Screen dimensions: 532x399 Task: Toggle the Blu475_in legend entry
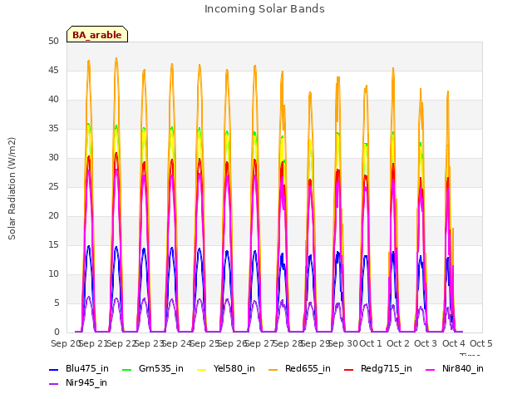click(79, 368)
